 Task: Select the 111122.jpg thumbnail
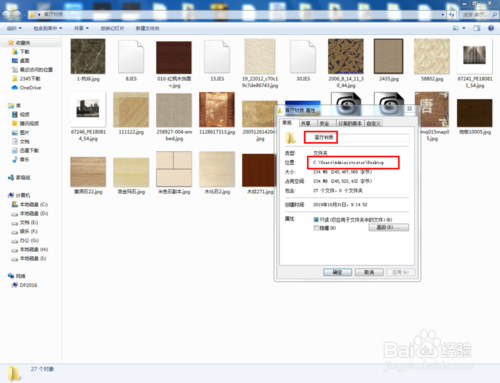click(131, 110)
